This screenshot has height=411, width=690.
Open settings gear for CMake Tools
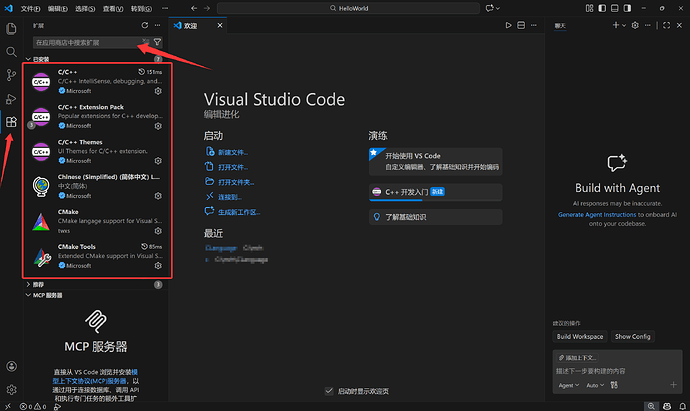(x=158, y=266)
